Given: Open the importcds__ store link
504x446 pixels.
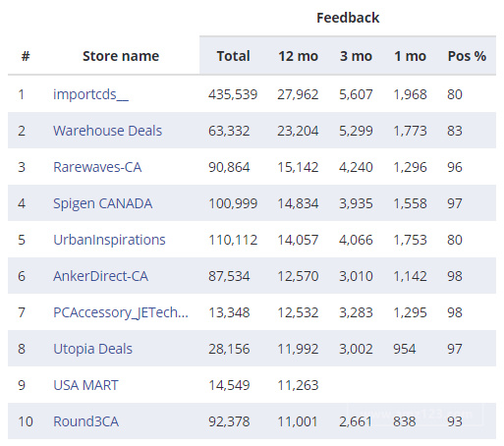Looking at the screenshot, I should 90,94.
